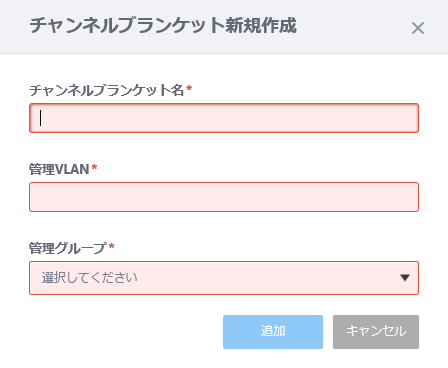The height and width of the screenshot is (368, 448).
Task: Click the dropdown arrow in 管理グループ
Action: (x=405, y=278)
